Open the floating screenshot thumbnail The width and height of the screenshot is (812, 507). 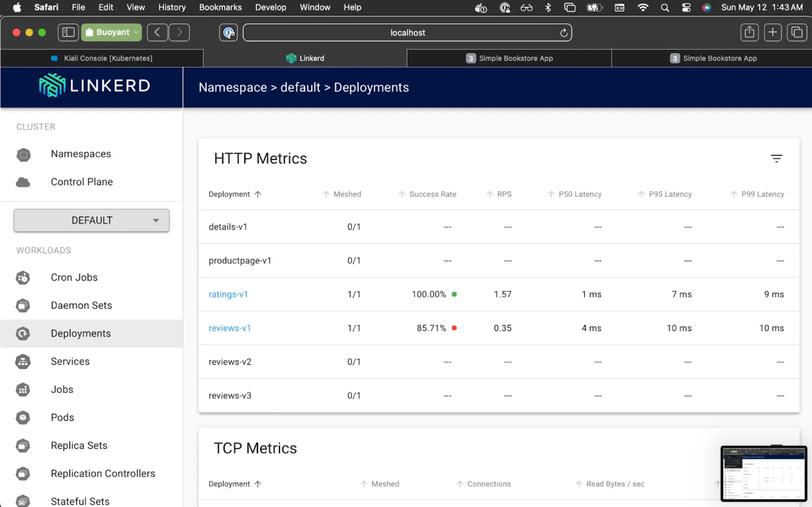(x=764, y=473)
